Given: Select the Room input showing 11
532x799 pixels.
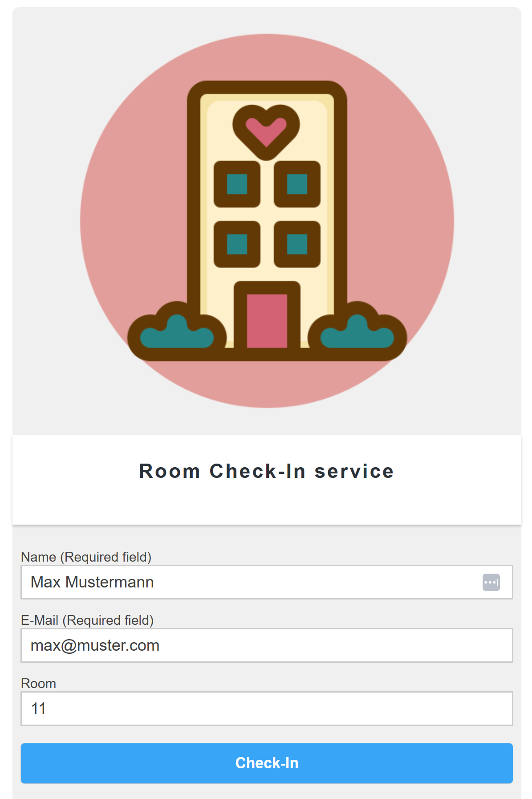Looking at the screenshot, I should (x=267, y=709).
